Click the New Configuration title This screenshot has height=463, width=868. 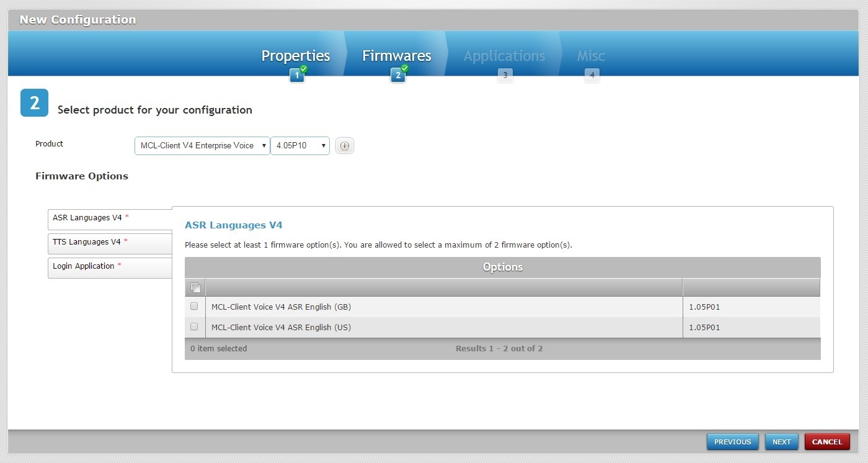[77, 20]
